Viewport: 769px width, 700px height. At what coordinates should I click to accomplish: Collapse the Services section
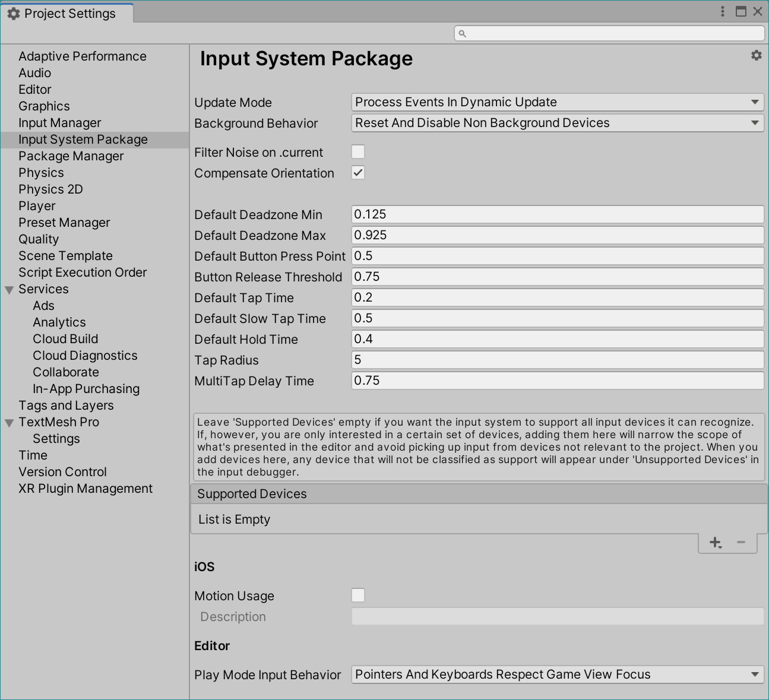(x=9, y=289)
